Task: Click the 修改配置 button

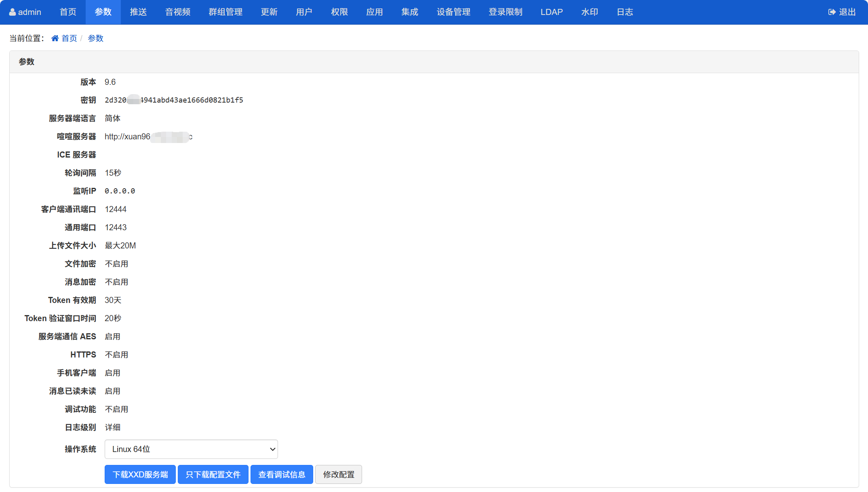Action: point(339,475)
